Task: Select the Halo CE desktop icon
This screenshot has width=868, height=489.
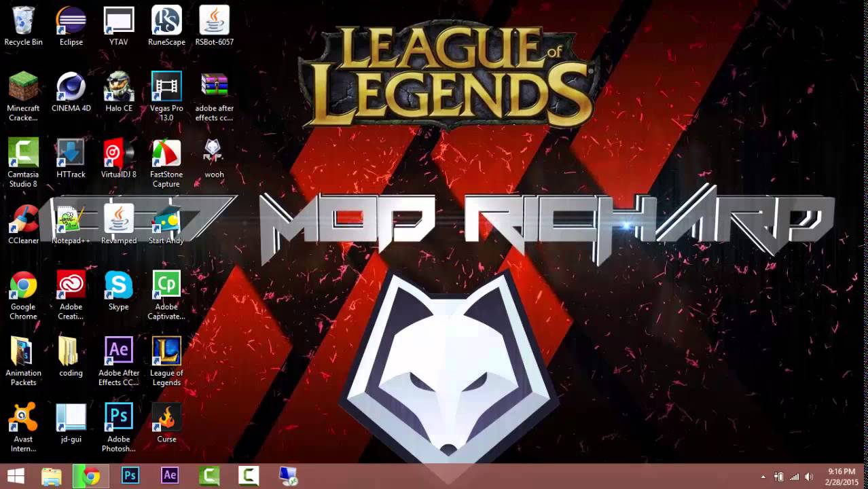Action: tap(119, 92)
